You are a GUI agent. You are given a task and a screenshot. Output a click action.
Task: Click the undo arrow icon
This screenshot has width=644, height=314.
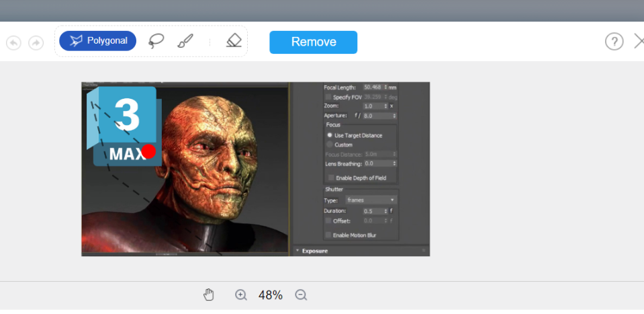[x=13, y=42]
